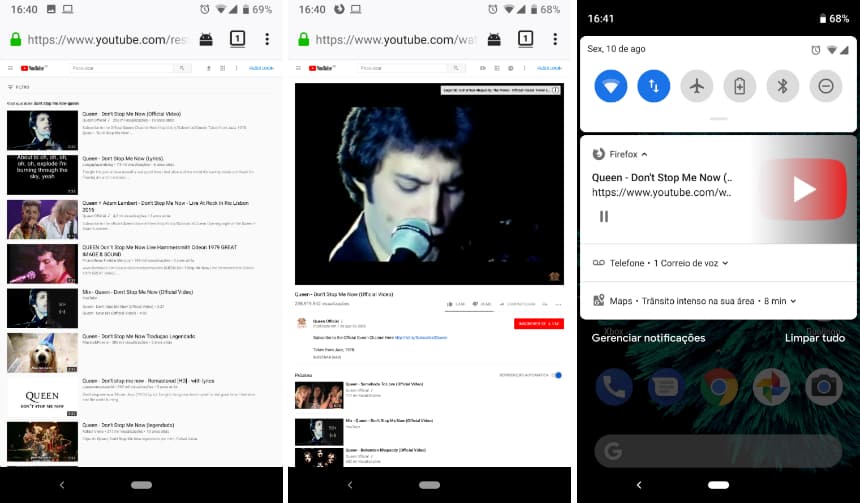Screen dimensions: 860x503
Task: Open the Chrome app in the dock
Action: (718, 387)
